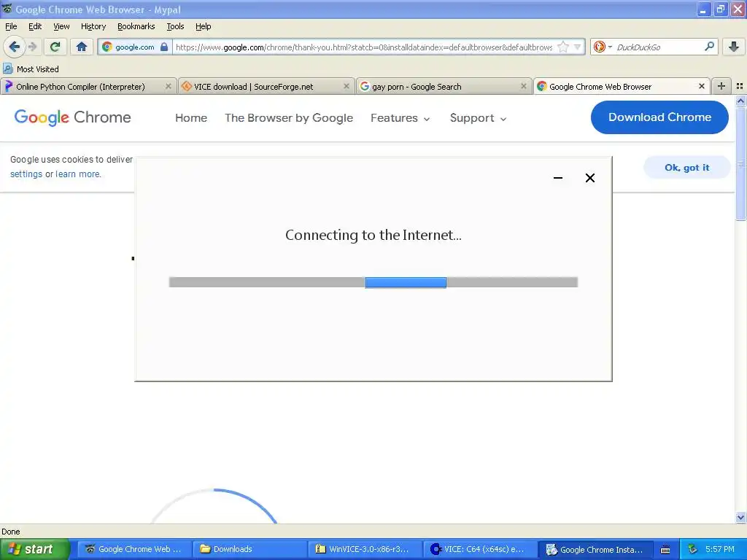Minimize the Chrome installer dialog
The height and width of the screenshot is (560, 747).
(558, 178)
